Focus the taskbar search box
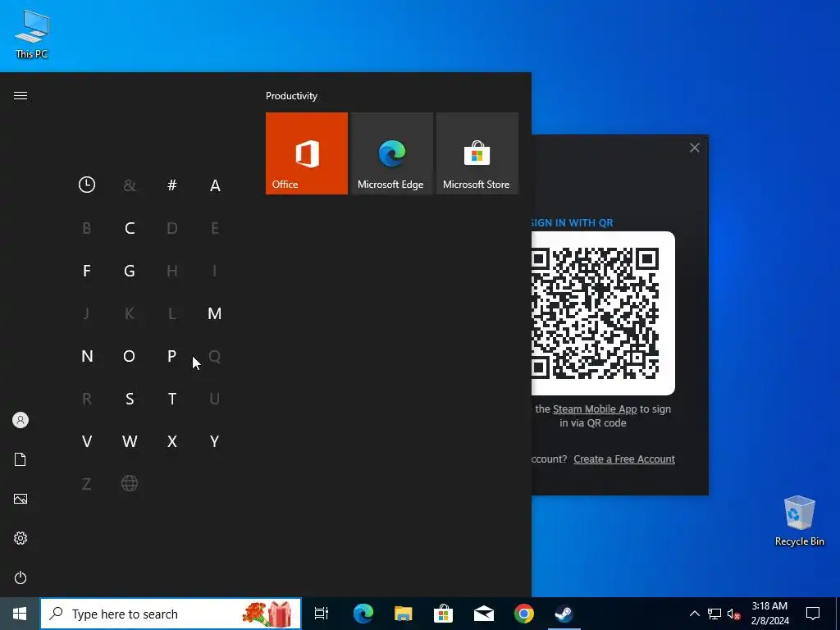Image resolution: width=840 pixels, height=630 pixels. (x=171, y=614)
